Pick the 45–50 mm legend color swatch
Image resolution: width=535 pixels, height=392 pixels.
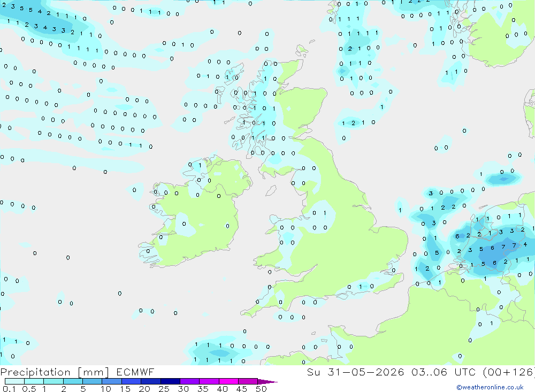click(x=248, y=381)
